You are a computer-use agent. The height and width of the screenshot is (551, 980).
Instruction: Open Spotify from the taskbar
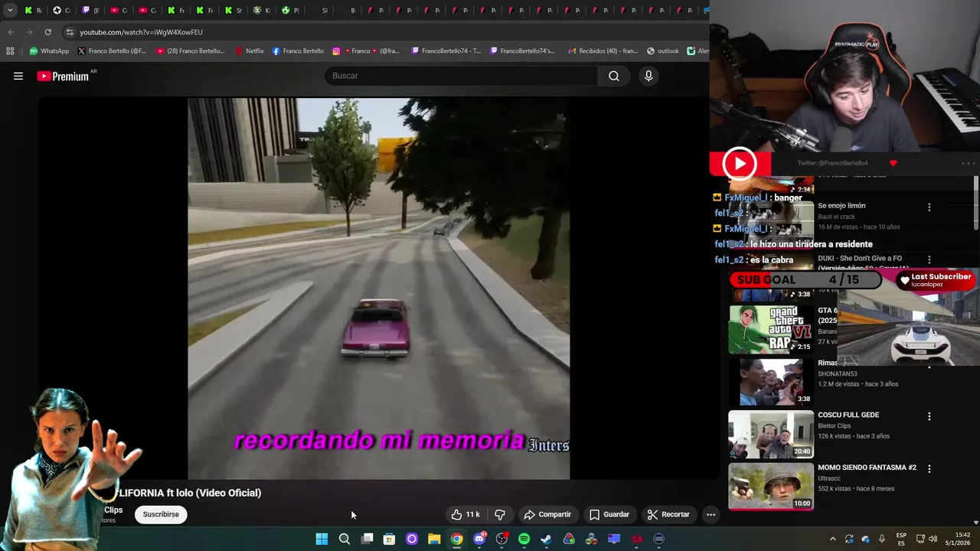(x=524, y=539)
